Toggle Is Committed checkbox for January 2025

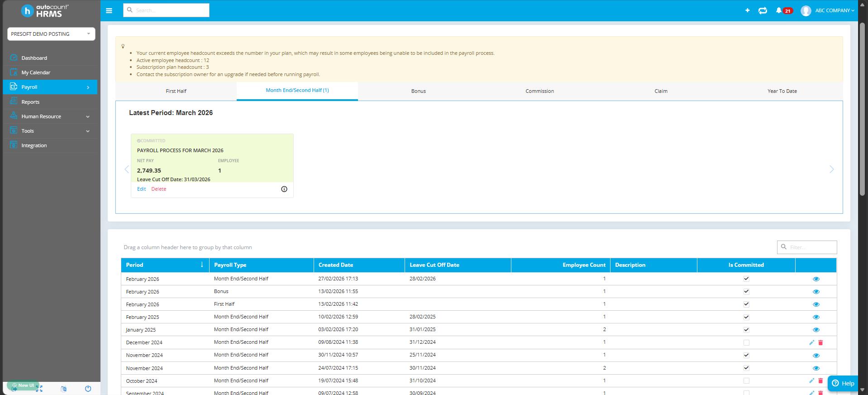pyautogui.click(x=746, y=330)
